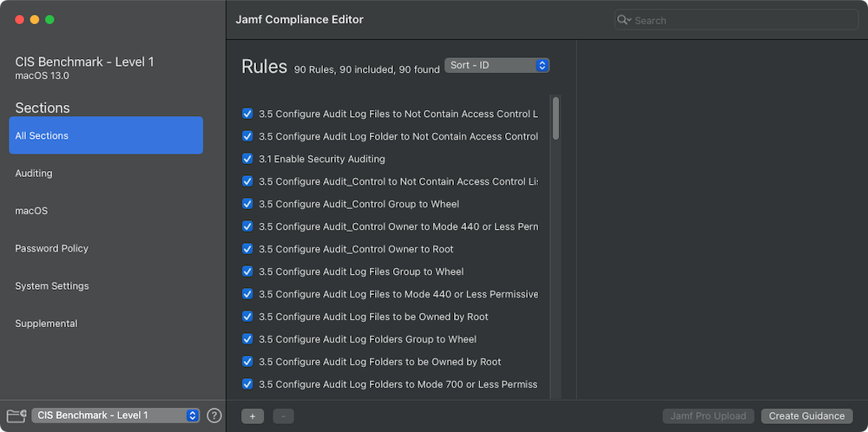This screenshot has width=868, height=432.
Task: Click the Create Guidance button
Action: [x=806, y=416]
